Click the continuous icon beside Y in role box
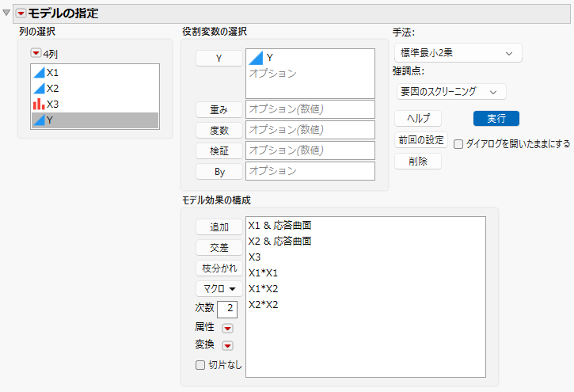The width and height of the screenshot is (574, 392). point(256,58)
